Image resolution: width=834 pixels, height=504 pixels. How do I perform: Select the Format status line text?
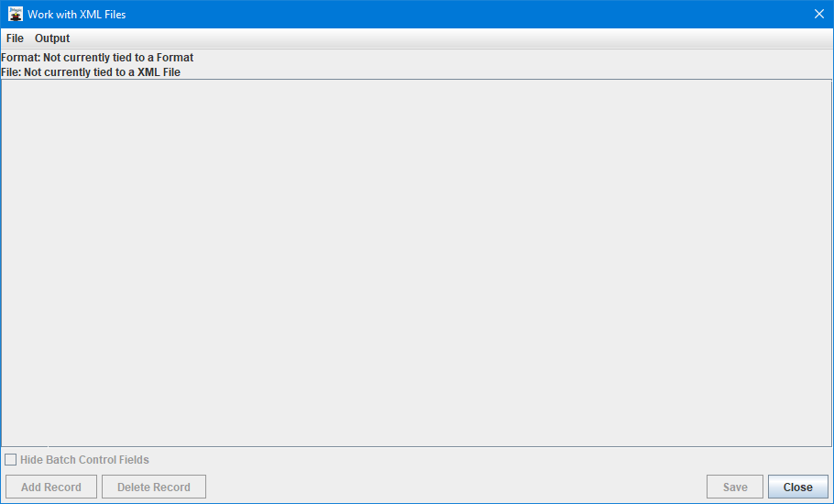tap(97, 58)
